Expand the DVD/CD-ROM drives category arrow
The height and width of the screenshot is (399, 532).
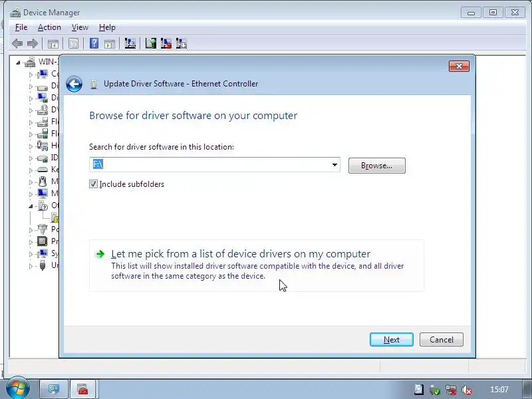click(x=31, y=110)
